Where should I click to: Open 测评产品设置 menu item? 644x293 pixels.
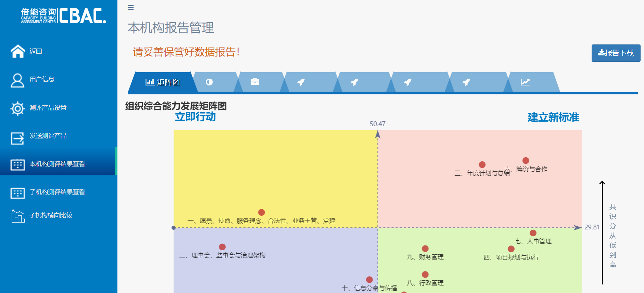(48, 108)
